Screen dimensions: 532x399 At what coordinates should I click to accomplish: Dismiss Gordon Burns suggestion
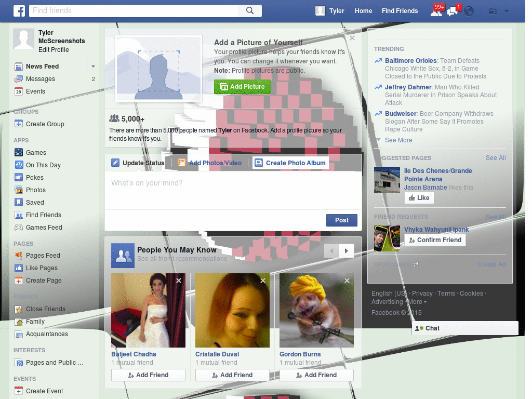[347, 281]
